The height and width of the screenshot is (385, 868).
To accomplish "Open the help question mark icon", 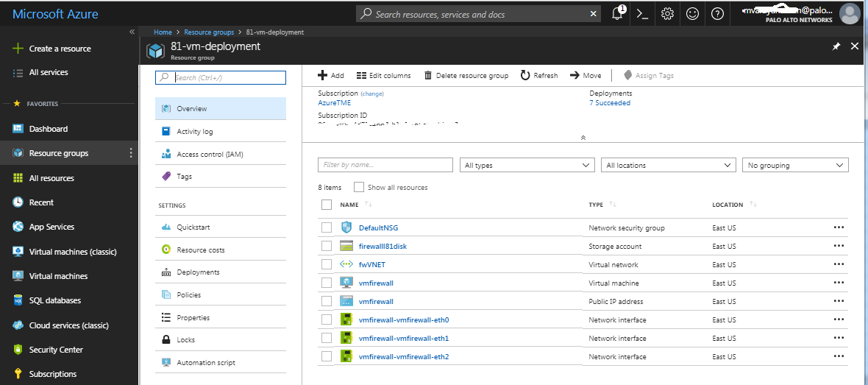I will [x=717, y=14].
